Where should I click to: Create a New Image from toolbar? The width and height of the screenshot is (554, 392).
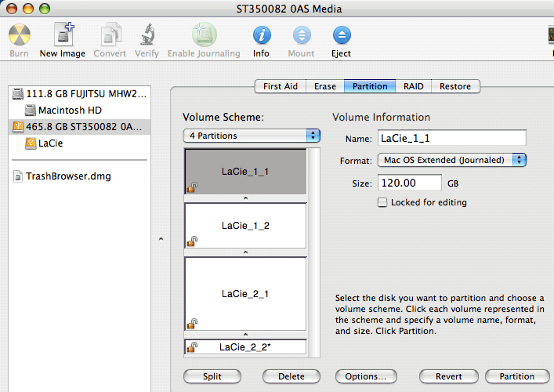(x=63, y=40)
